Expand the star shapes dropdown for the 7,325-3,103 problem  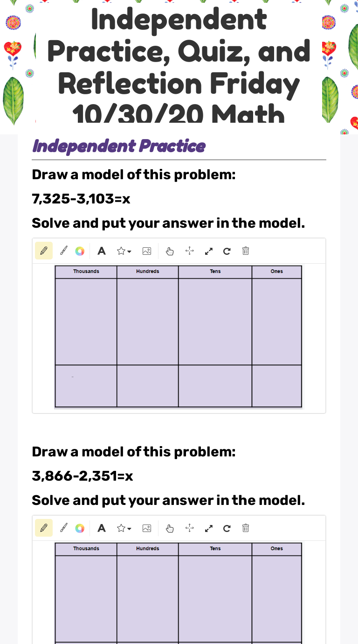[124, 251]
